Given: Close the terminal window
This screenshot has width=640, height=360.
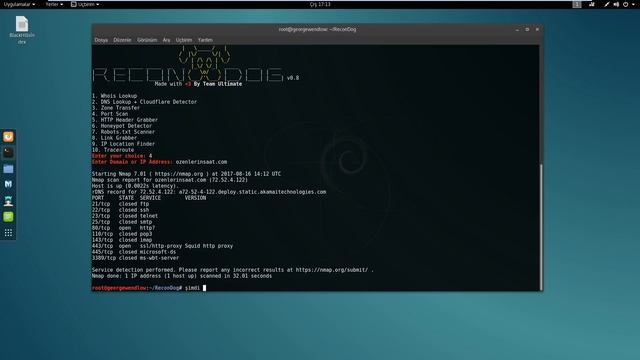Looking at the screenshot, I should tap(537, 29).
